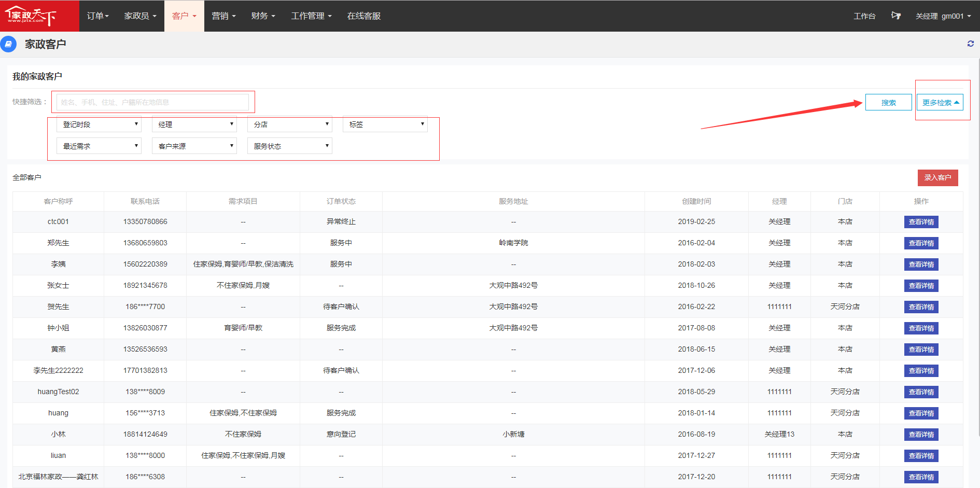Click the notification icon beside 工作台
980x488 pixels.
895,16
